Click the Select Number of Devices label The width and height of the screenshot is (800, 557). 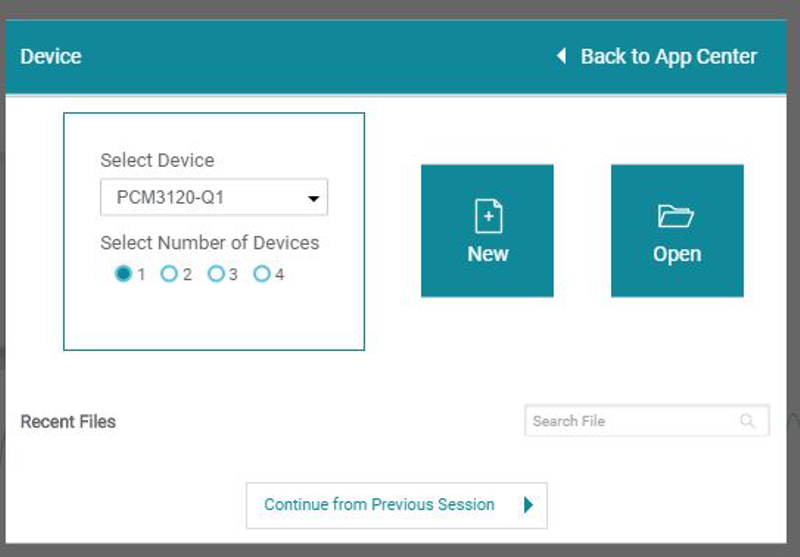click(x=210, y=243)
